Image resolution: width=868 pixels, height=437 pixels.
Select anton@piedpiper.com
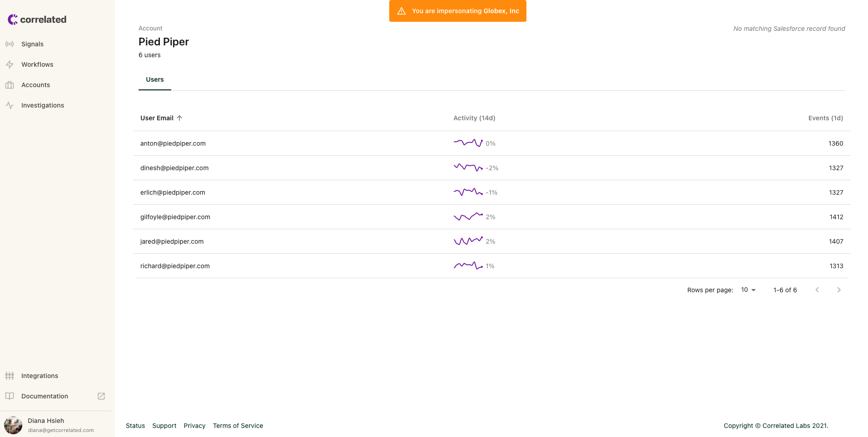pyautogui.click(x=173, y=143)
